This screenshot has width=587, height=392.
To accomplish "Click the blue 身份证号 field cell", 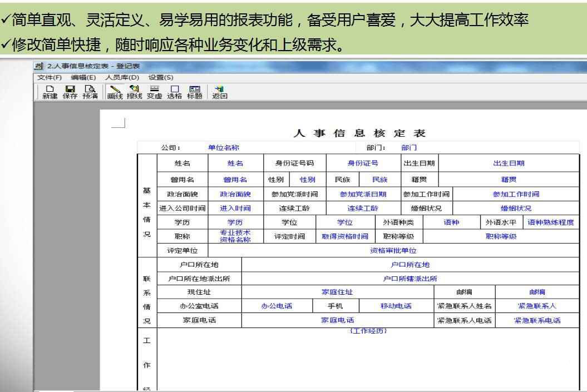I will click(x=363, y=163).
